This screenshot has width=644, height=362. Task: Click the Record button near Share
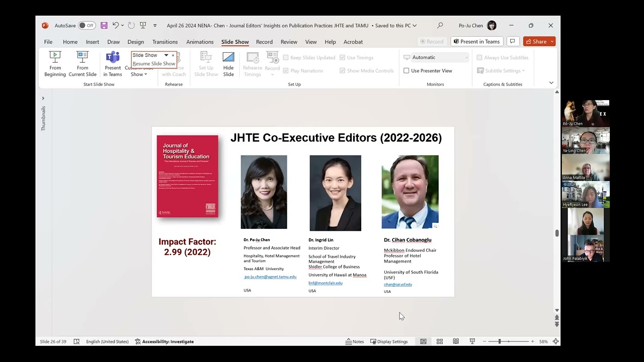(x=432, y=41)
